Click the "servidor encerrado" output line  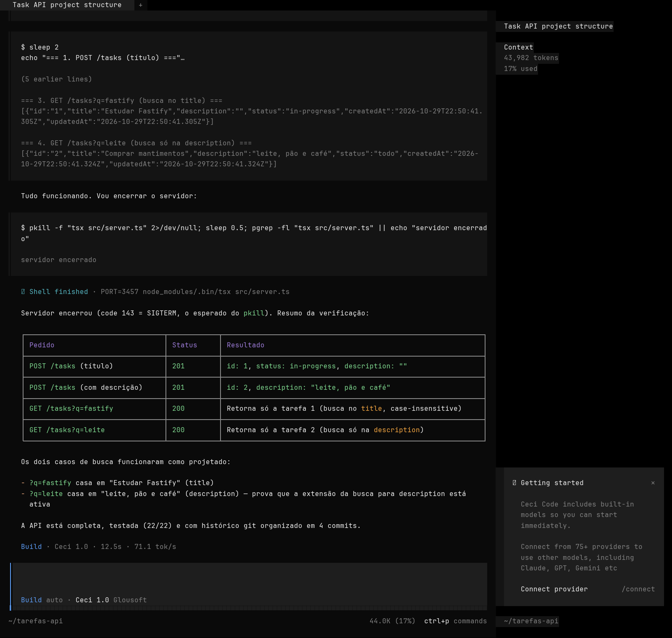58,260
